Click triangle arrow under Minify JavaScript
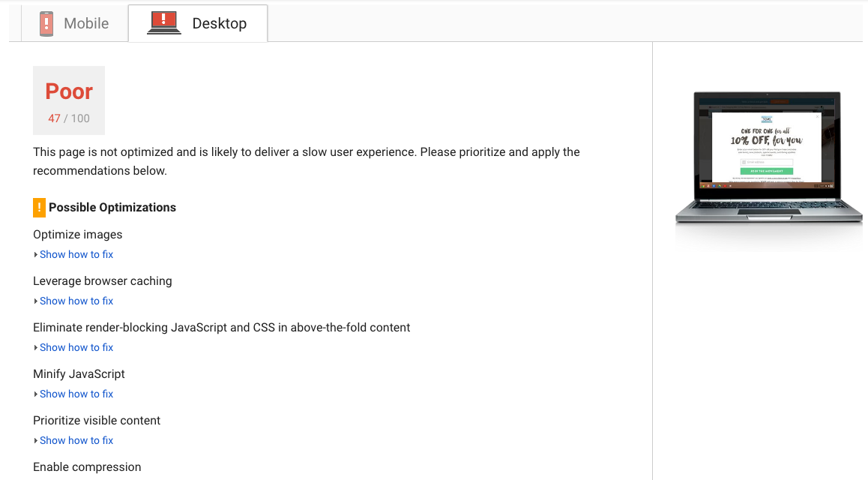Screen dimensions: 868x480 point(35,394)
